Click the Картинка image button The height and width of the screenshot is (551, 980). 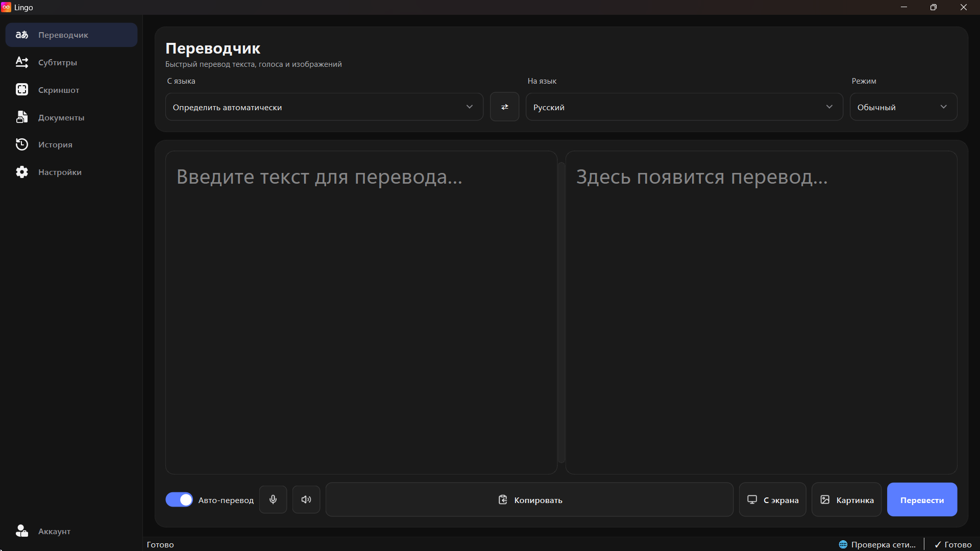(846, 499)
